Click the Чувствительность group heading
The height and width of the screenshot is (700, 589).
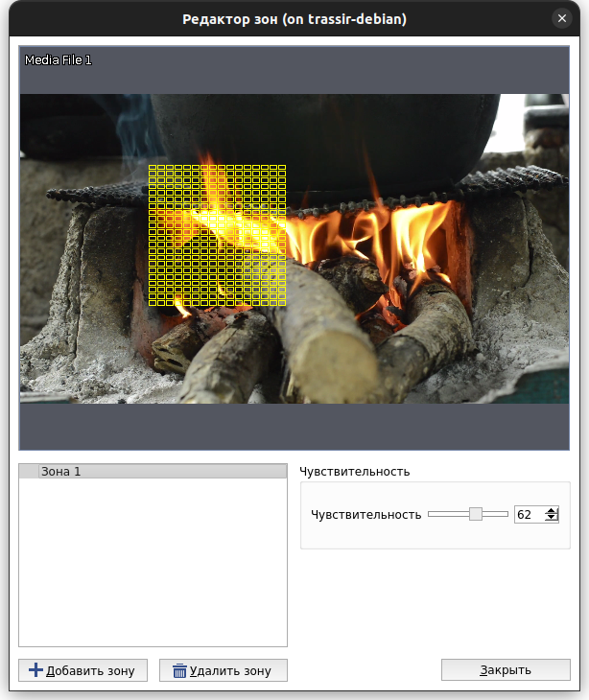355,472
